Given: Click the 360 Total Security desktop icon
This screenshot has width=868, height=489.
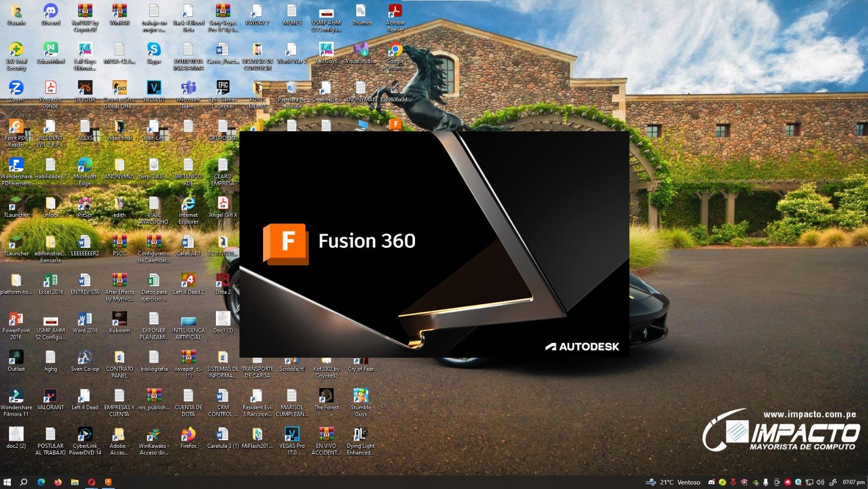Looking at the screenshot, I should [16, 56].
